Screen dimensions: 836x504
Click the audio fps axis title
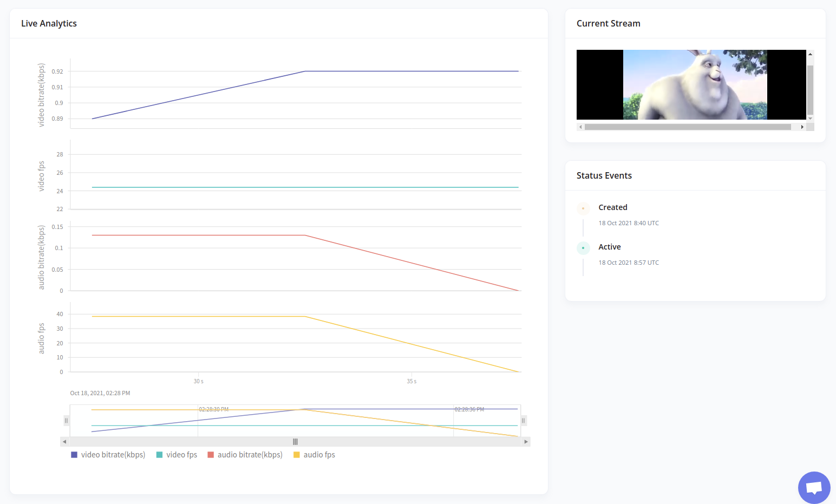[41, 338]
